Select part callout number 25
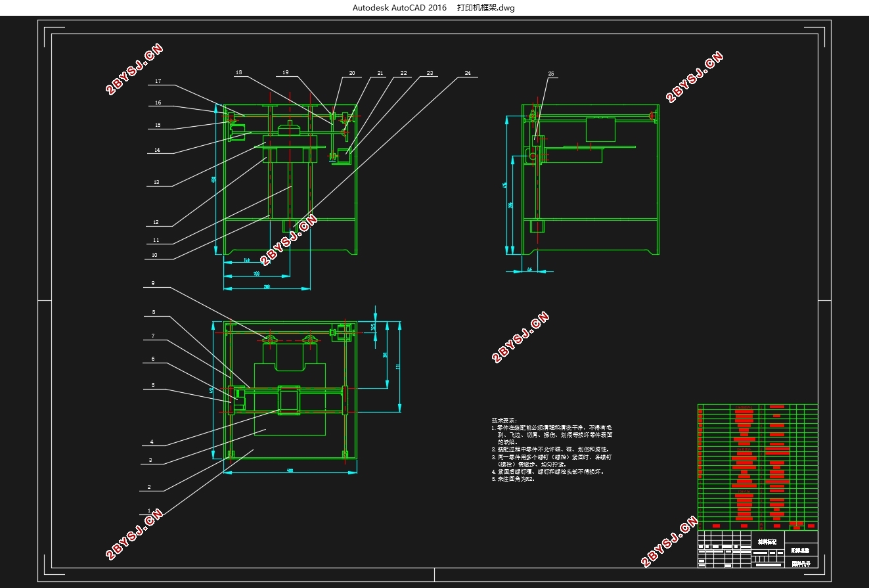This screenshot has height=588, width=869. (x=550, y=74)
